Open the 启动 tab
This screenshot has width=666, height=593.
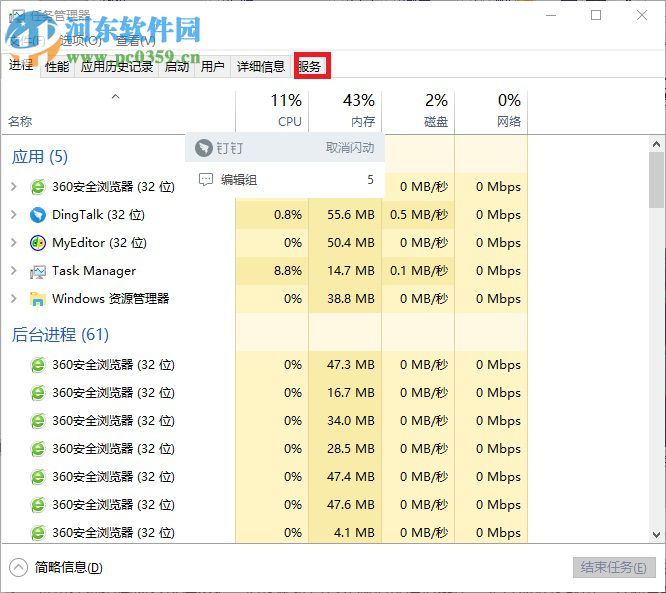[177, 67]
